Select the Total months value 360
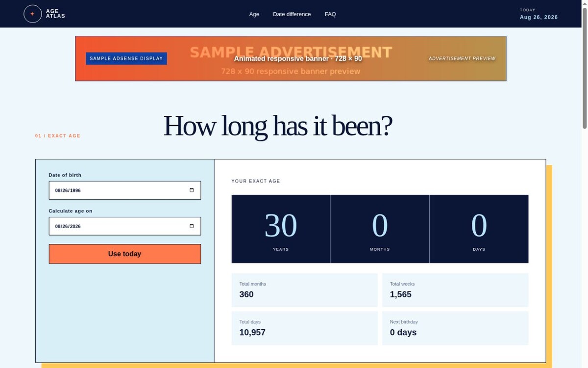Screen dimensions: 588x368 click(246, 294)
